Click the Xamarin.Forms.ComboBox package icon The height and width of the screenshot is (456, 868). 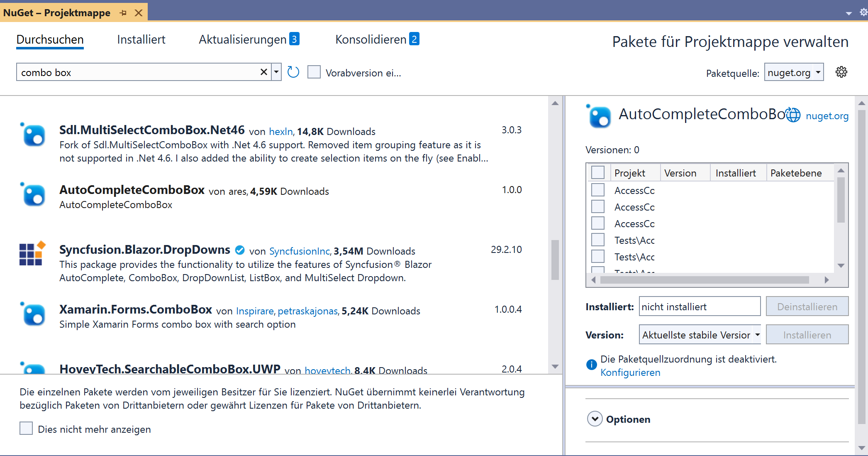tap(33, 314)
